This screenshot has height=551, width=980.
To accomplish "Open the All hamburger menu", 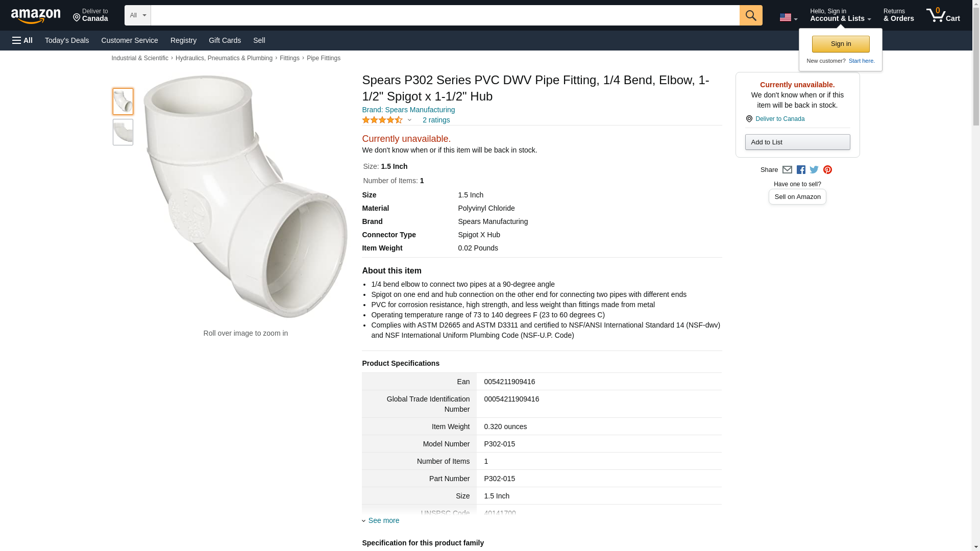I will [22, 40].
